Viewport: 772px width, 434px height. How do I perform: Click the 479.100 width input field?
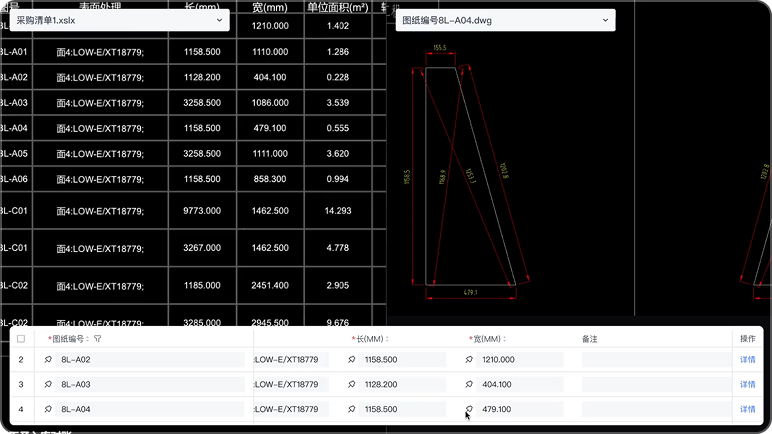(520, 409)
